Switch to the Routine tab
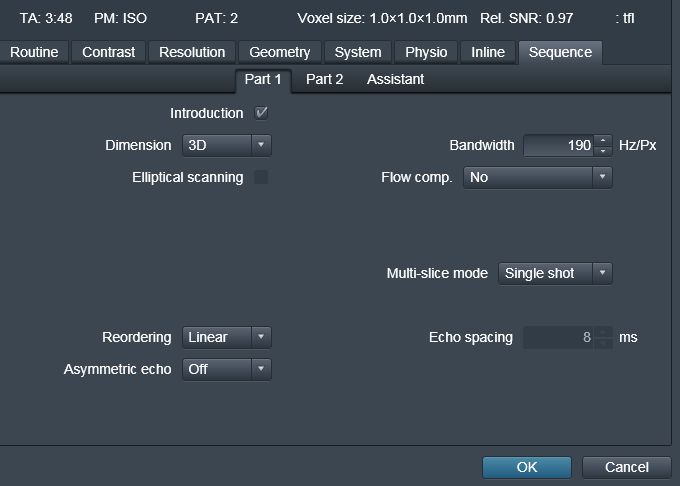Screen dimensions: 680x486 (34, 52)
